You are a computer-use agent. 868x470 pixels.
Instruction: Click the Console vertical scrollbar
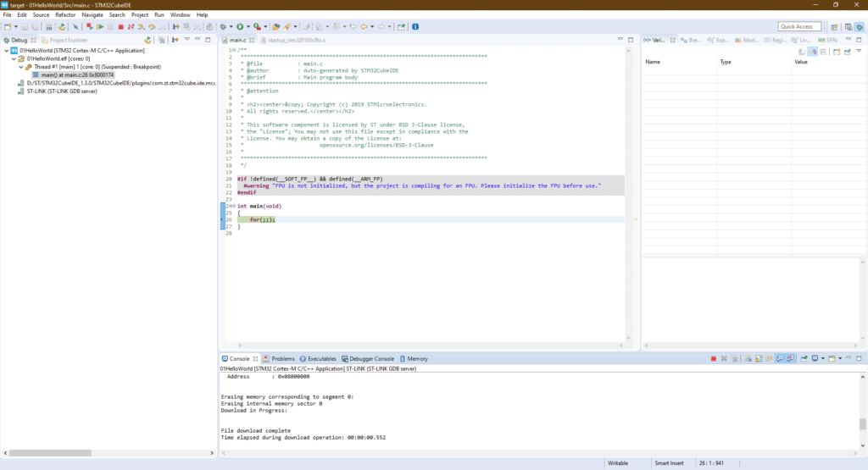[x=862, y=423]
